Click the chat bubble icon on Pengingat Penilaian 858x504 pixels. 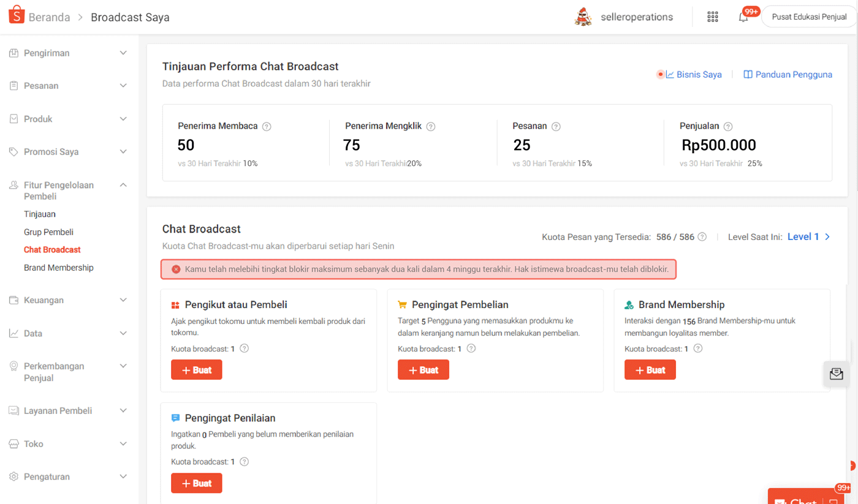[175, 418]
